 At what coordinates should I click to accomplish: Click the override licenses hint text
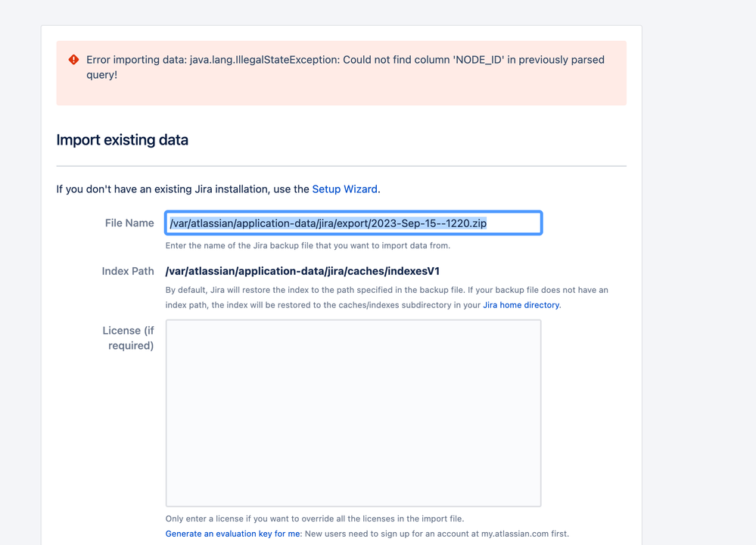pyautogui.click(x=314, y=519)
